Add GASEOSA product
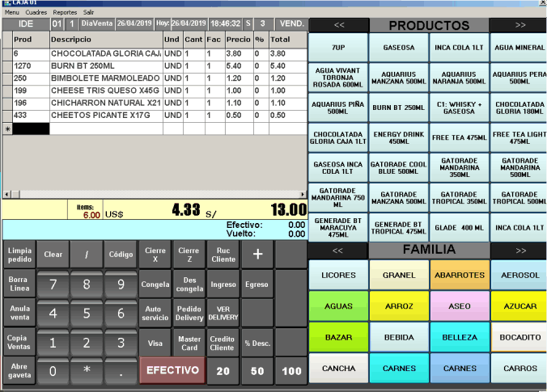Screen dimensions: 547x392 pos(399,48)
